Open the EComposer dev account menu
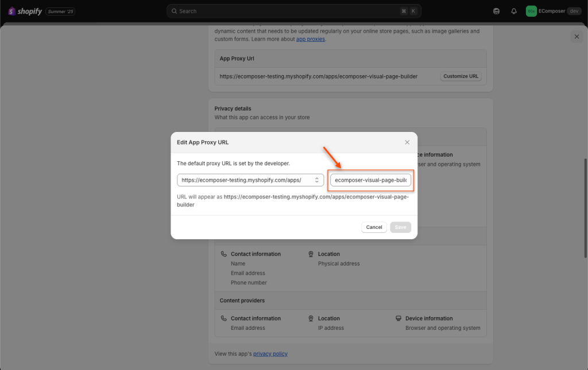Image resolution: width=588 pixels, height=370 pixels. (x=553, y=11)
